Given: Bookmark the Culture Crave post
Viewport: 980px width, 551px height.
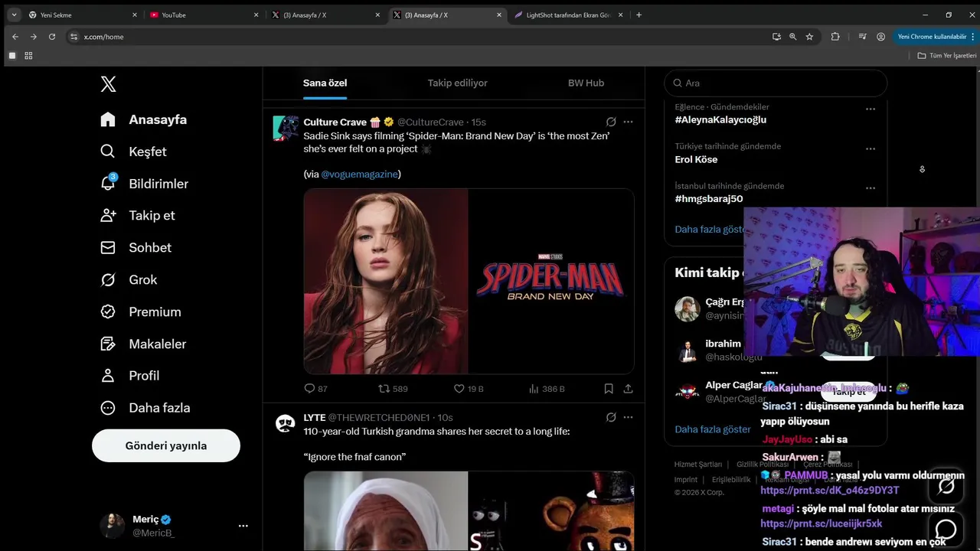Looking at the screenshot, I should [x=609, y=389].
